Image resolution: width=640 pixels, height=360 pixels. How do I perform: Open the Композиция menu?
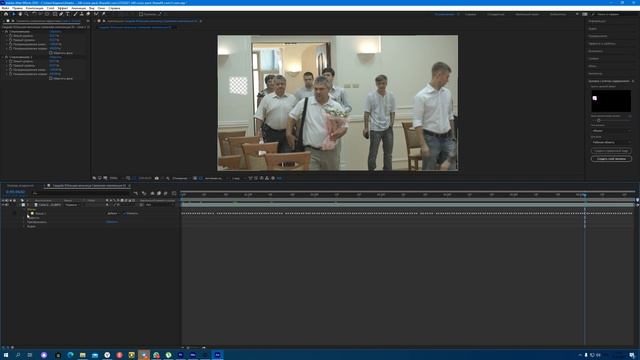(x=35, y=8)
